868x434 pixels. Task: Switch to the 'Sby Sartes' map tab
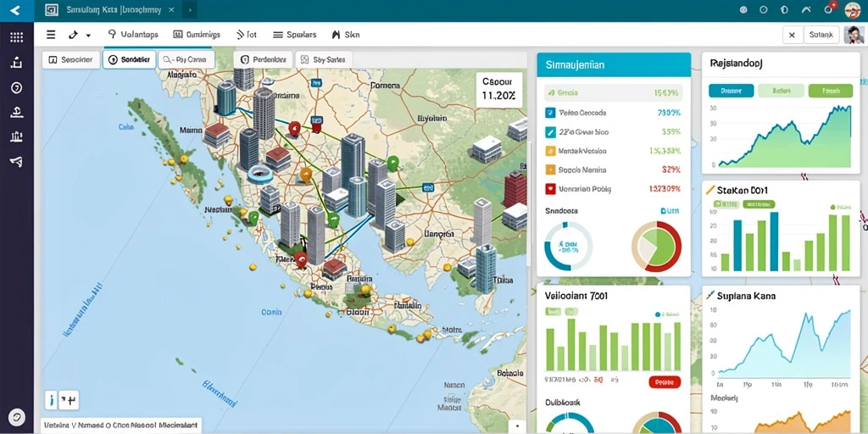point(324,60)
